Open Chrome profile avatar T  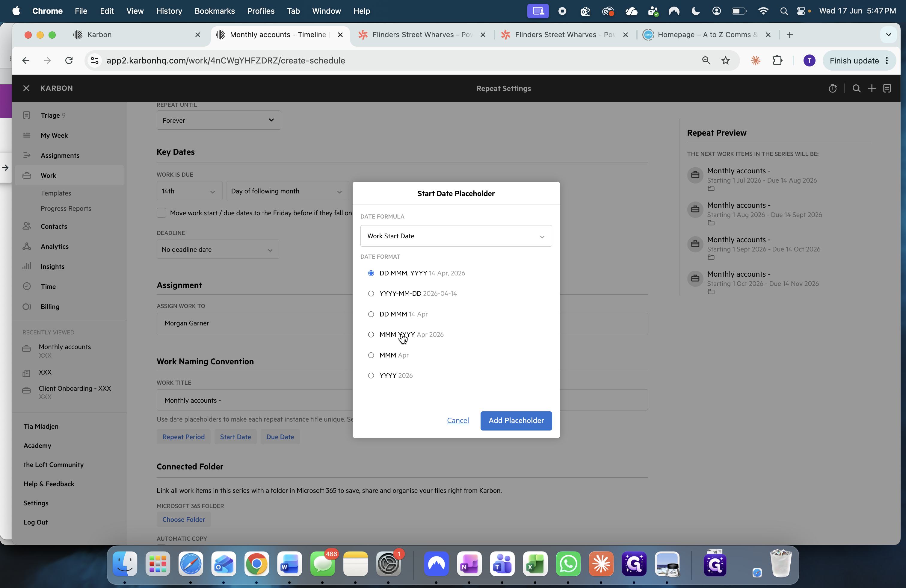[x=809, y=60]
